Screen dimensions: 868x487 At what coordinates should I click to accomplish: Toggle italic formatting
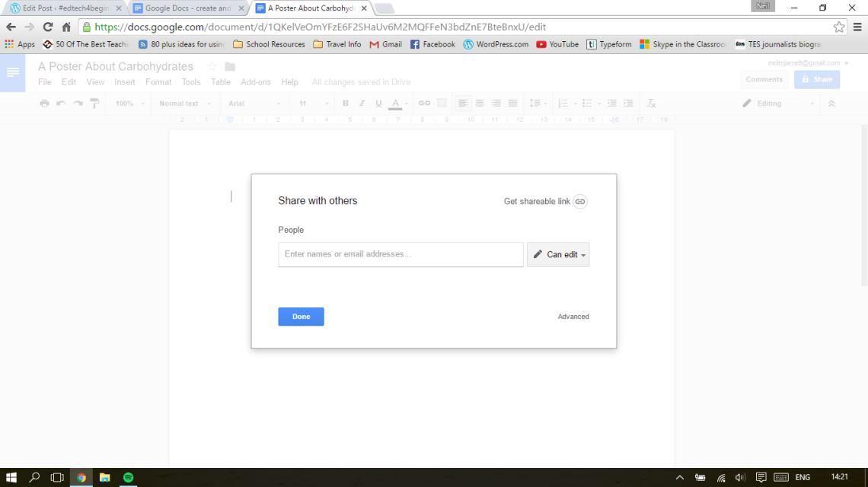(362, 103)
